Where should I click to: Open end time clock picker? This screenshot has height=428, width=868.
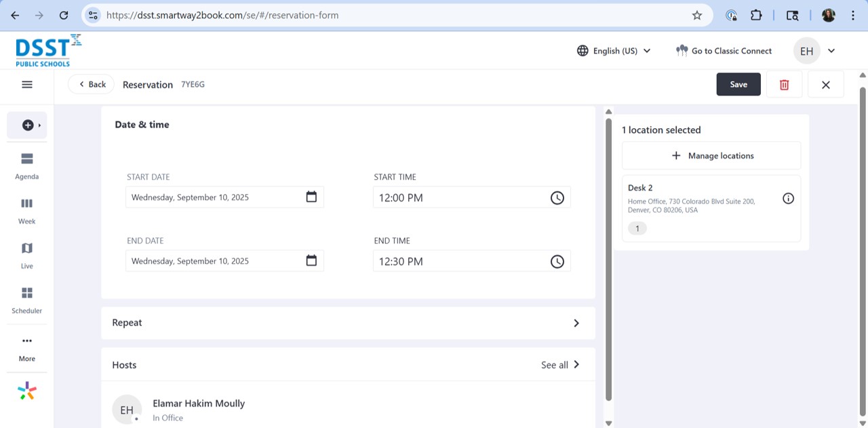(x=557, y=261)
